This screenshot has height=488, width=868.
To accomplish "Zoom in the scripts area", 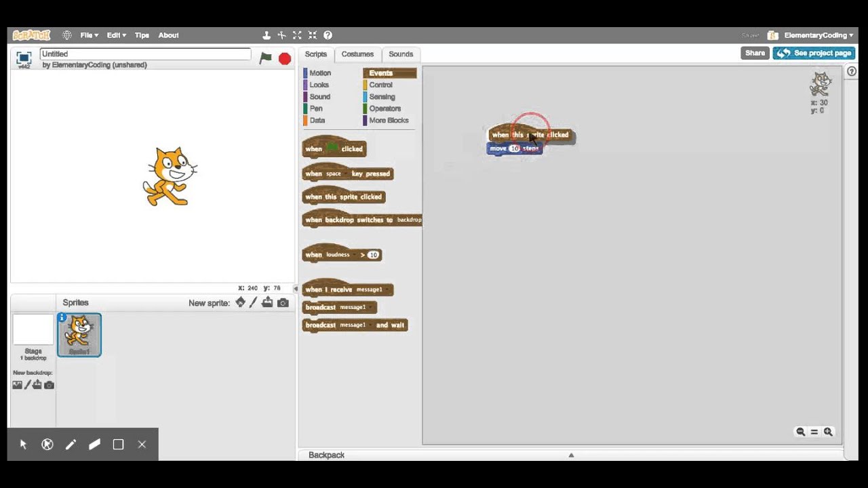I will coord(828,432).
